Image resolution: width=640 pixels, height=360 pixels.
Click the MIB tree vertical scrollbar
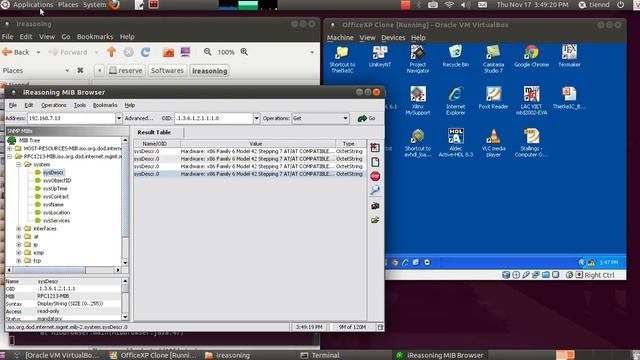coord(125,202)
